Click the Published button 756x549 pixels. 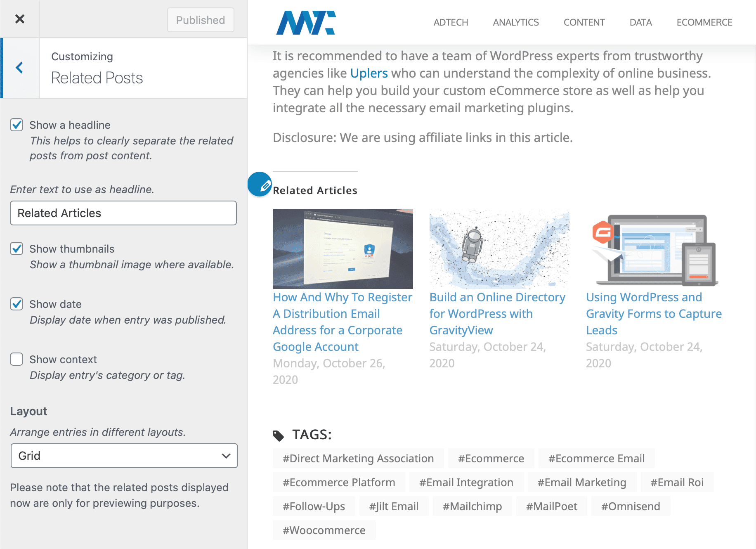201,20
